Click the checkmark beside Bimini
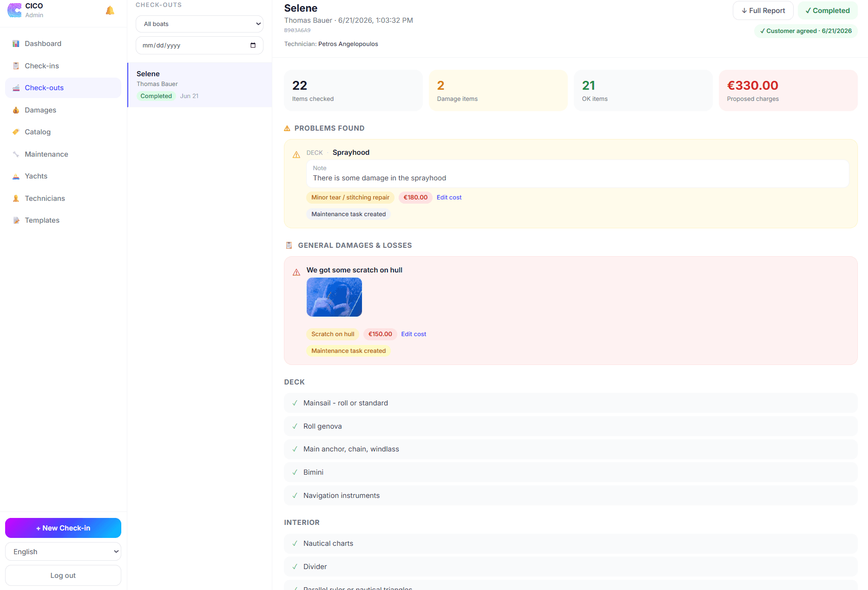868x590 pixels. click(295, 472)
